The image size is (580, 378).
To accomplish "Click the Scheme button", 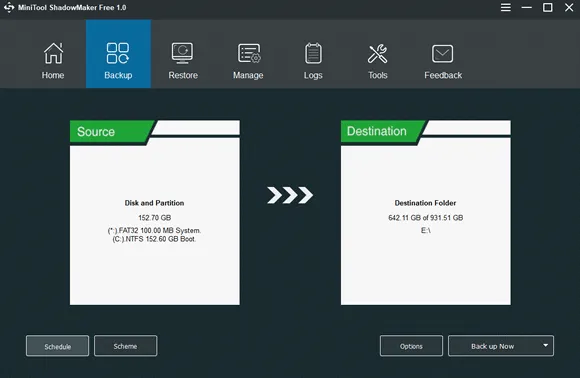I will 125,346.
